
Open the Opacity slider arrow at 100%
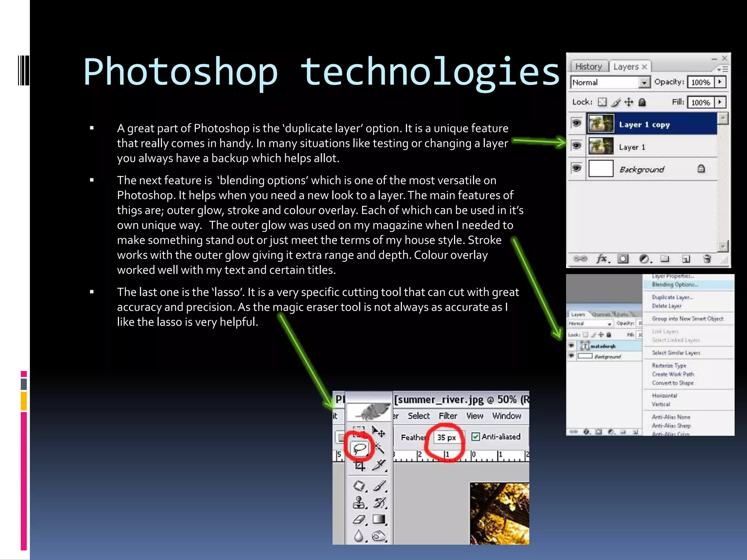(x=720, y=82)
